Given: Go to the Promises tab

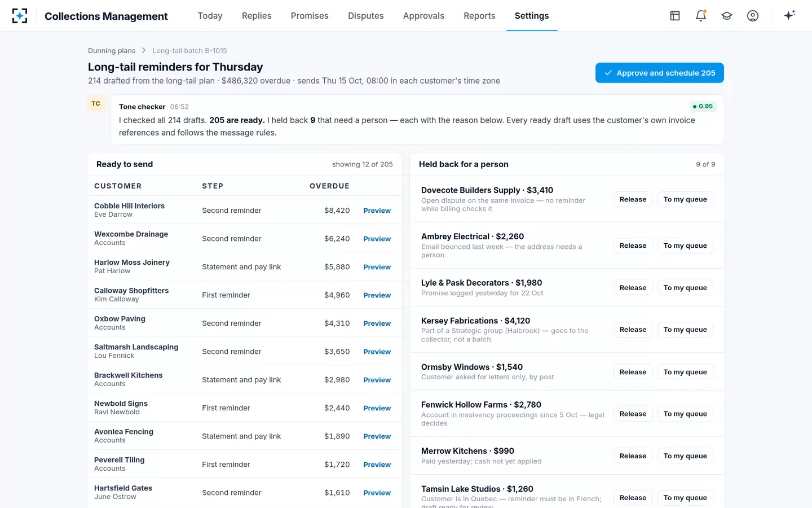Looking at the screenshot, I should click(310, 16).
